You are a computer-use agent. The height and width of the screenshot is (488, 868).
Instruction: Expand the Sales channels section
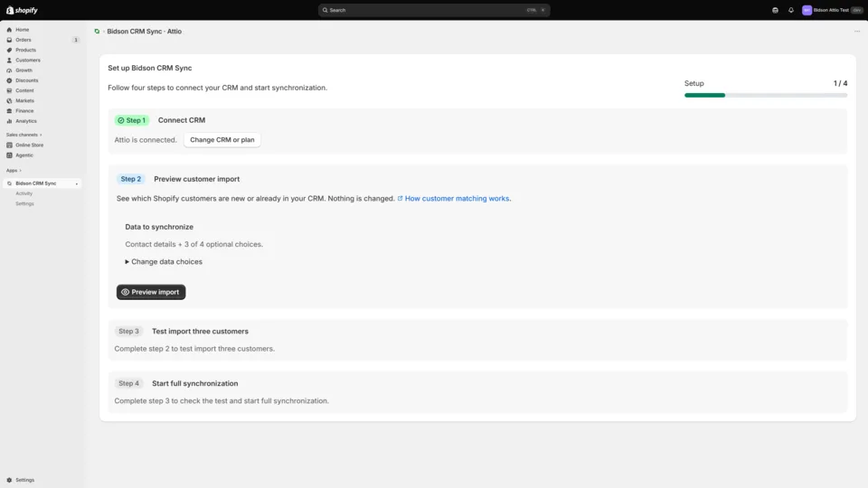point(24,135)
